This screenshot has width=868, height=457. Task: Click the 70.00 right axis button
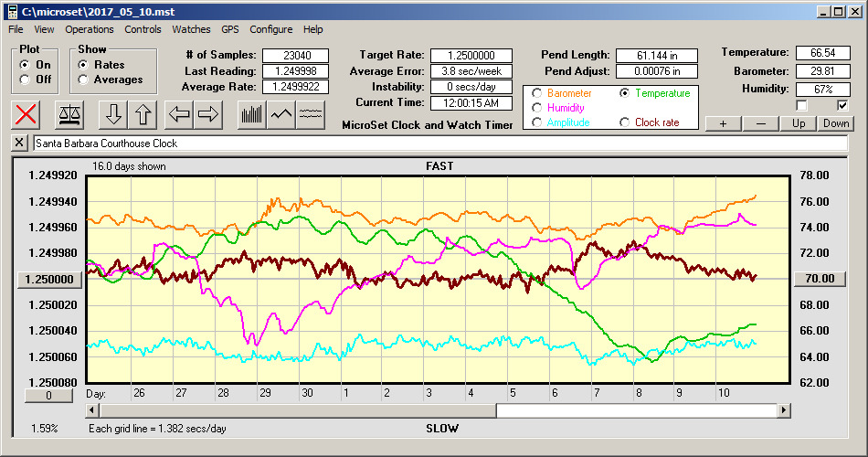coord(820,279)
